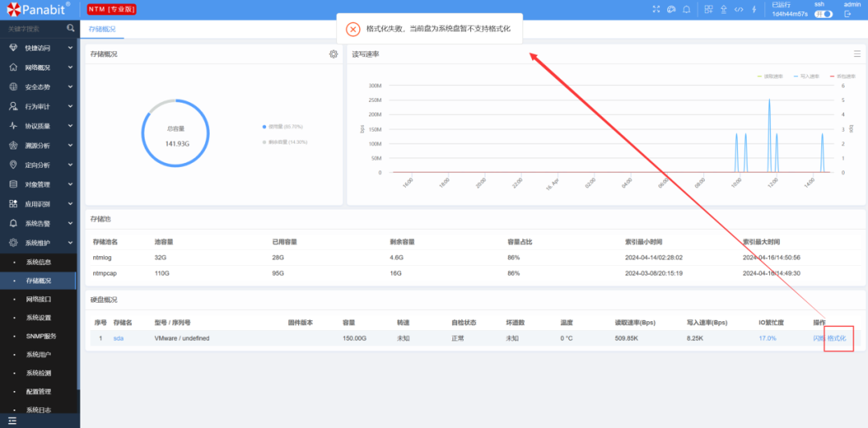Toggle the blue usage entry in donut legend
The height and width of the screenshot is (428, 868).
[x=282, y=127]
